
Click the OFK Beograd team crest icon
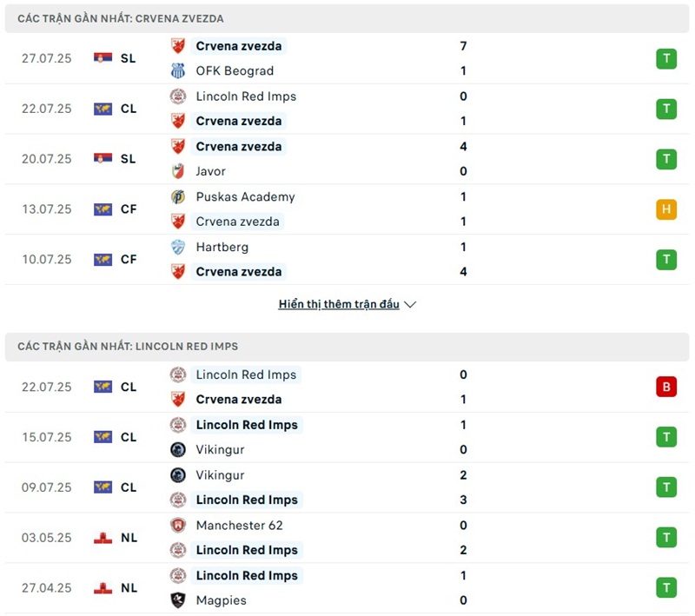point(178,71)
